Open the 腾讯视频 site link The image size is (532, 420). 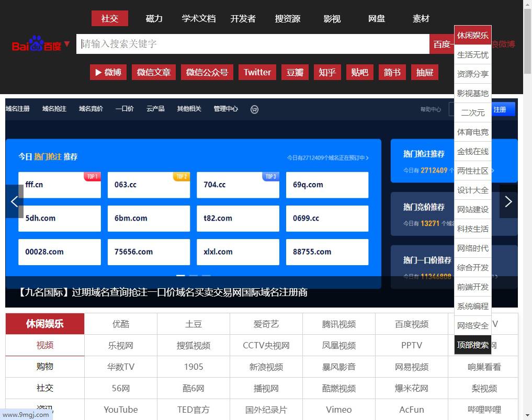click(339, 324)
